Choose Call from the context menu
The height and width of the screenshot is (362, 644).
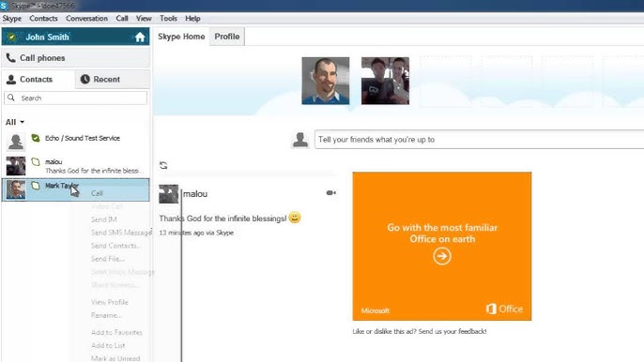pos(97,193)
